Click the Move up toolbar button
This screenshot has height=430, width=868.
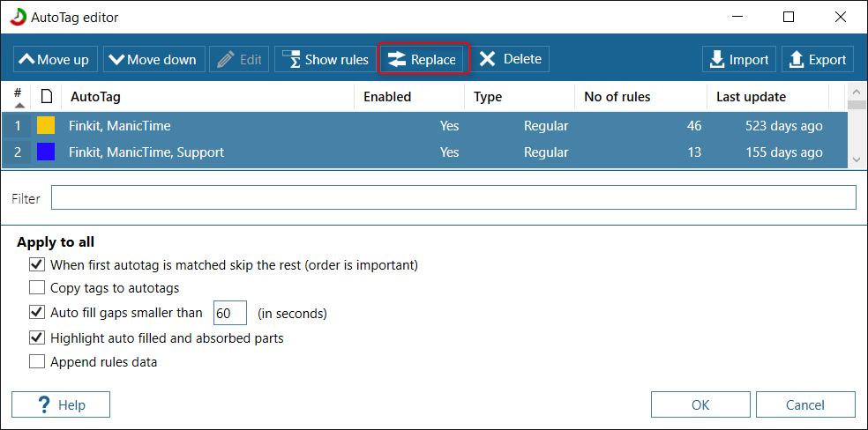pos(56,59)
